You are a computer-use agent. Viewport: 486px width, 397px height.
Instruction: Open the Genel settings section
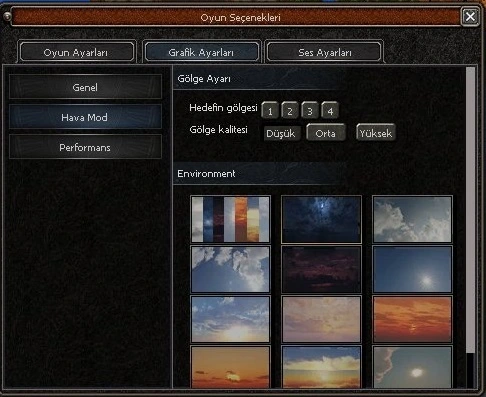pos(85,87)
